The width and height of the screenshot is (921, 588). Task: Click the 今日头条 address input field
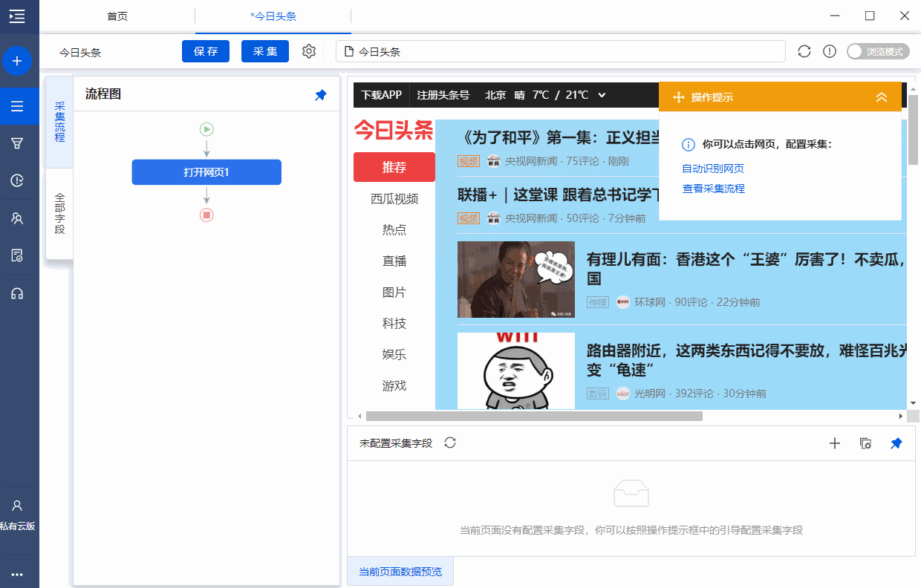point(561,51)
